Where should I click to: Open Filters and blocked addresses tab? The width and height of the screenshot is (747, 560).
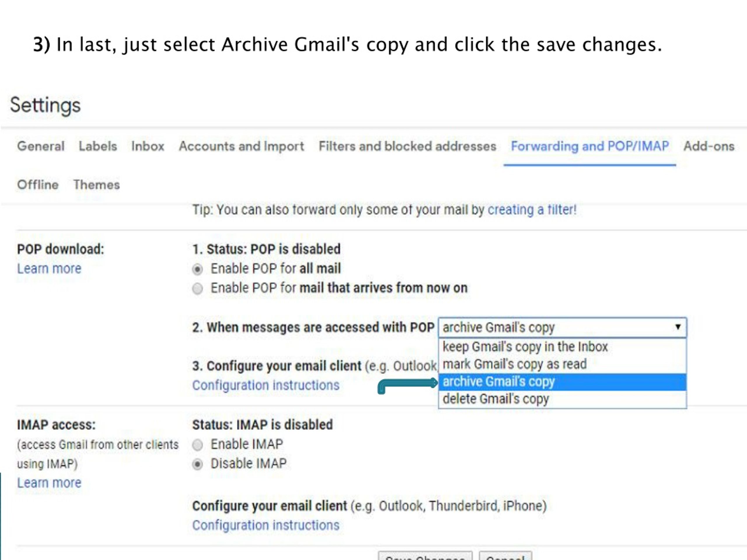pyautogui.click(x=407, y=146)
